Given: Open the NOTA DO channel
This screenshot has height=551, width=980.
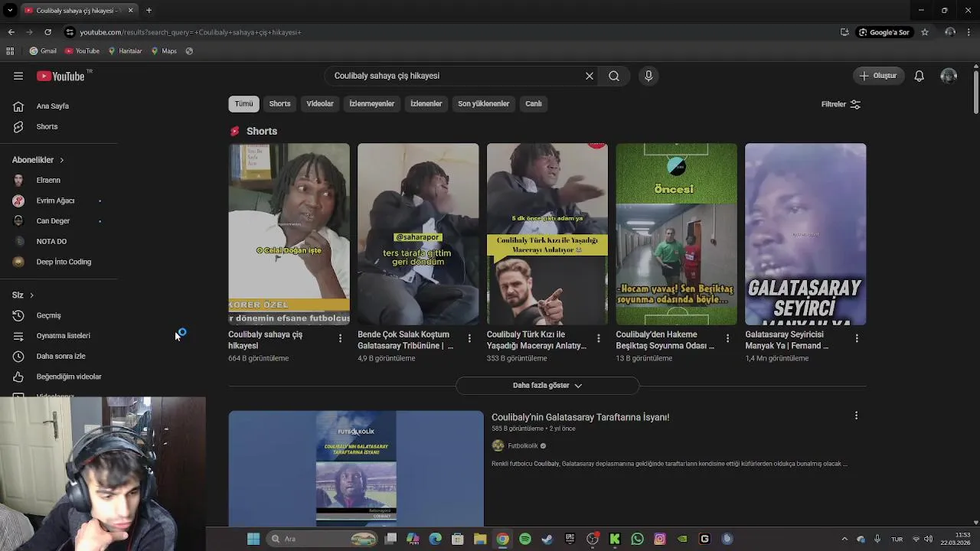Looking at the screenshot, I should point(51,242).
